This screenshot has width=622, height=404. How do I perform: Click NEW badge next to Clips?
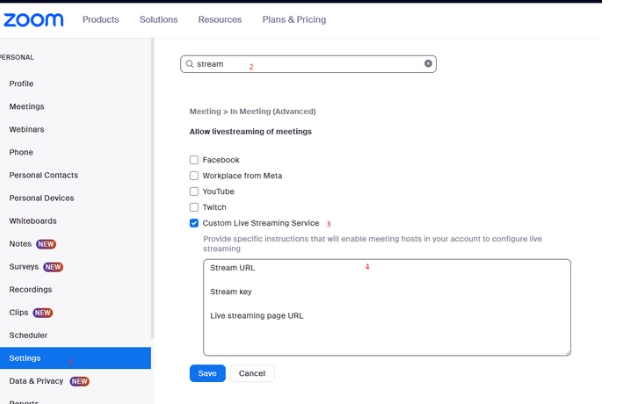tap(43, 313)
